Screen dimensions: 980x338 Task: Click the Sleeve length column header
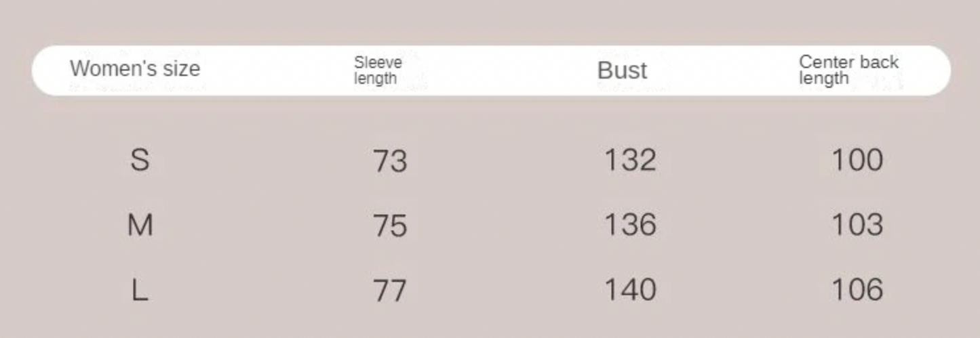[x=378, y=70]
